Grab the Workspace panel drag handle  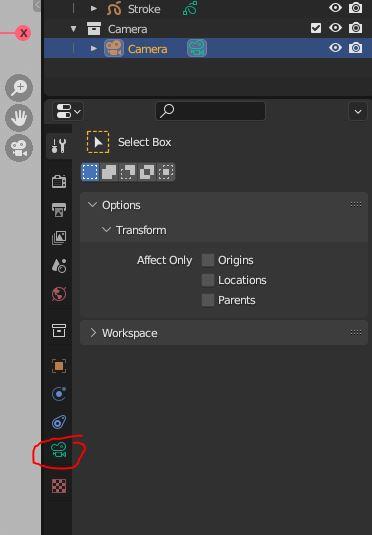pos(356,332)
